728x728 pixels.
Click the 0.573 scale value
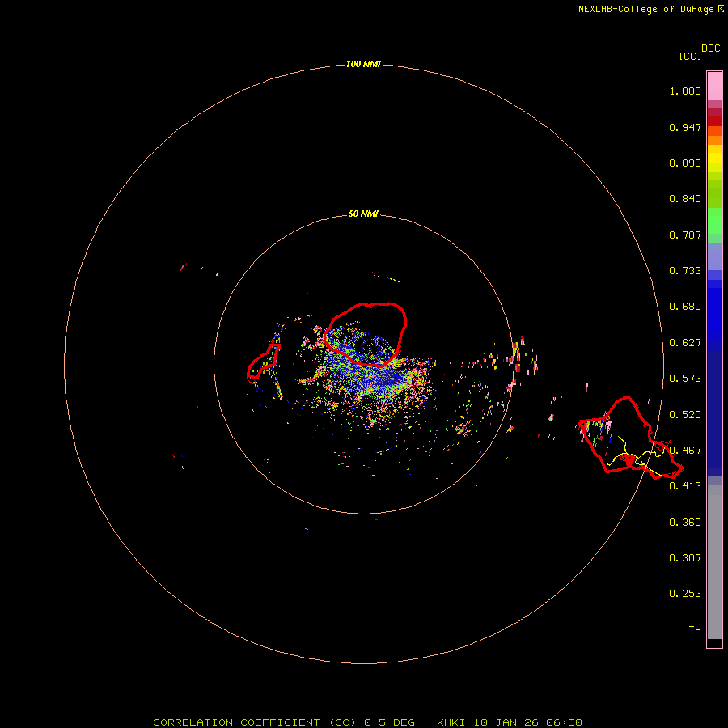pyautogui.click(x=685, y=379)
